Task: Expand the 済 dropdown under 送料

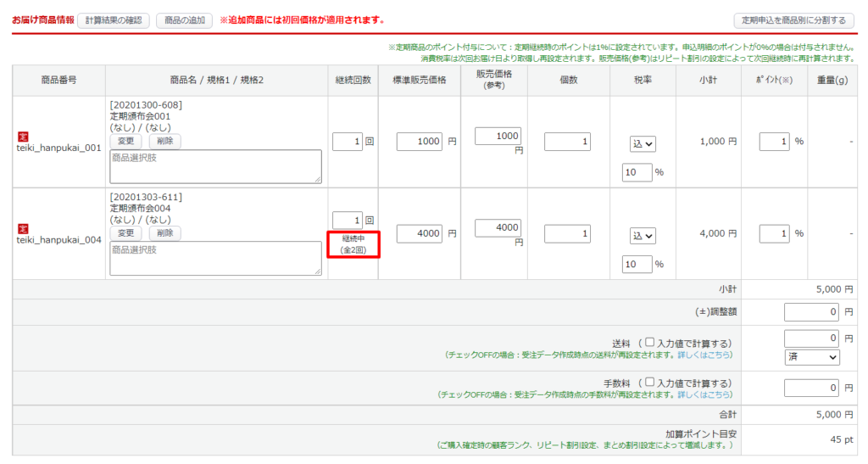Action: (811, 358)
